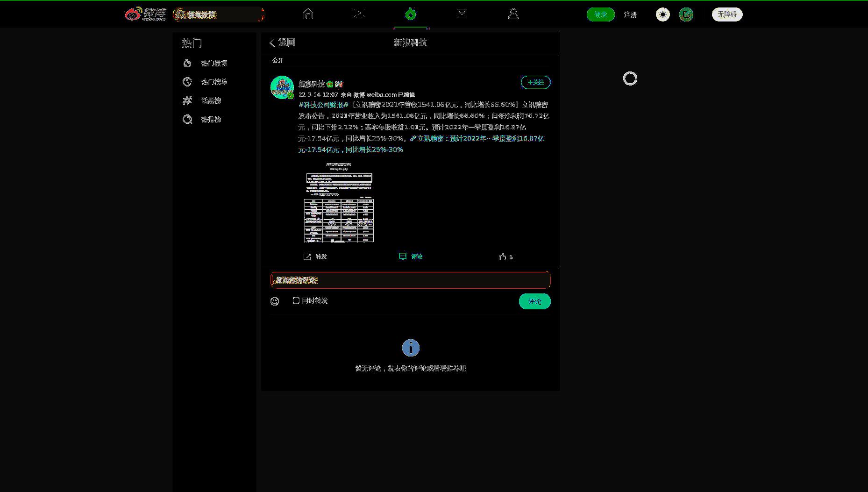Open the emoji picker smiley icon
Image resolution: width=868 pixels, height=492 pixels.
[x=275, y=301]
